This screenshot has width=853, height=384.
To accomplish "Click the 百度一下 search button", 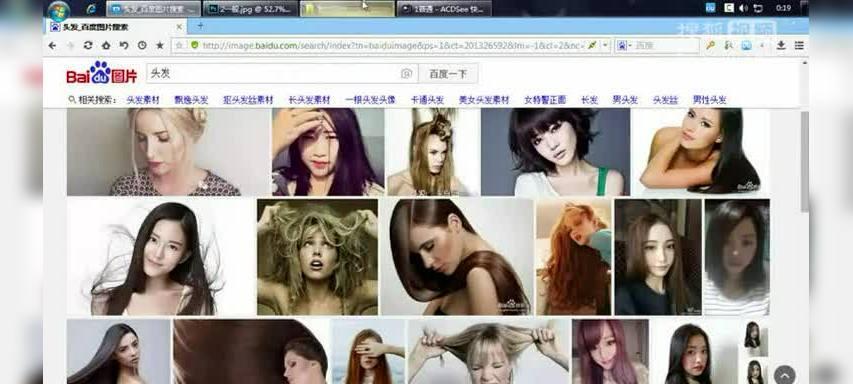I will (448, 73).
